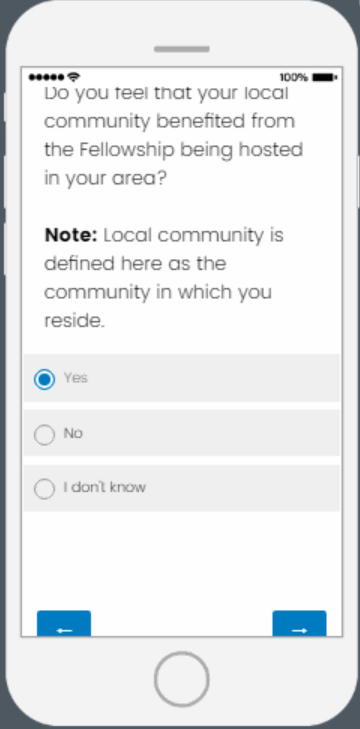Click the I don't know row label
This screenshot has width=360, height=729.
(x=105, y=487)
